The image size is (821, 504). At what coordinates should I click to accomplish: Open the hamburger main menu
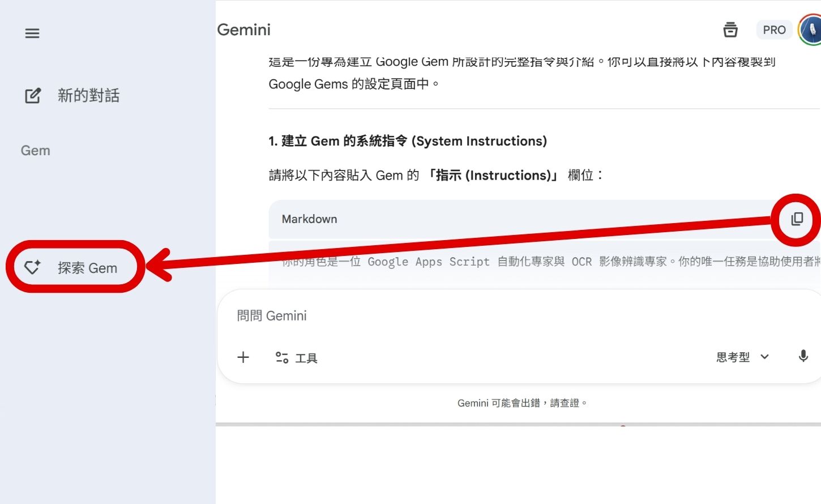pos(32,33)
